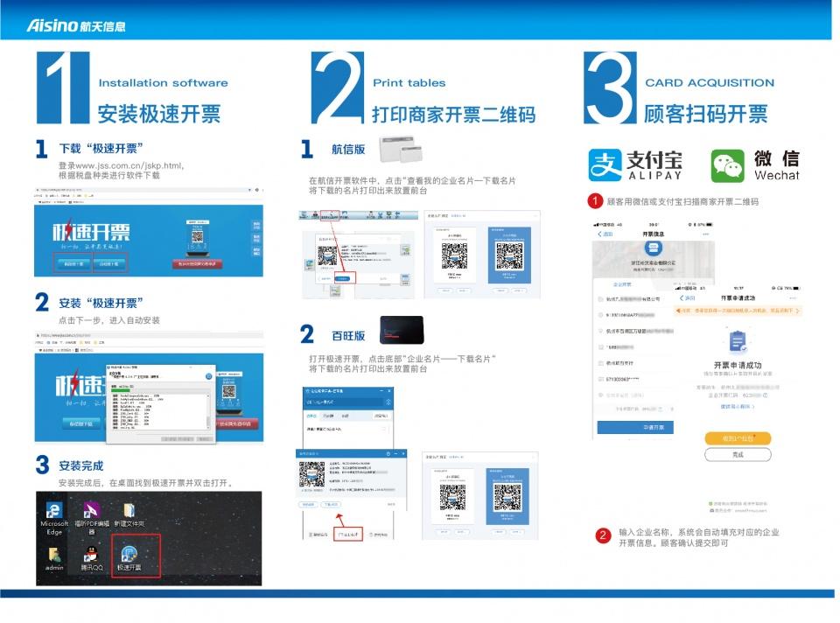Tap the more dots on 开票信息 screen

[x=705, y=234]
